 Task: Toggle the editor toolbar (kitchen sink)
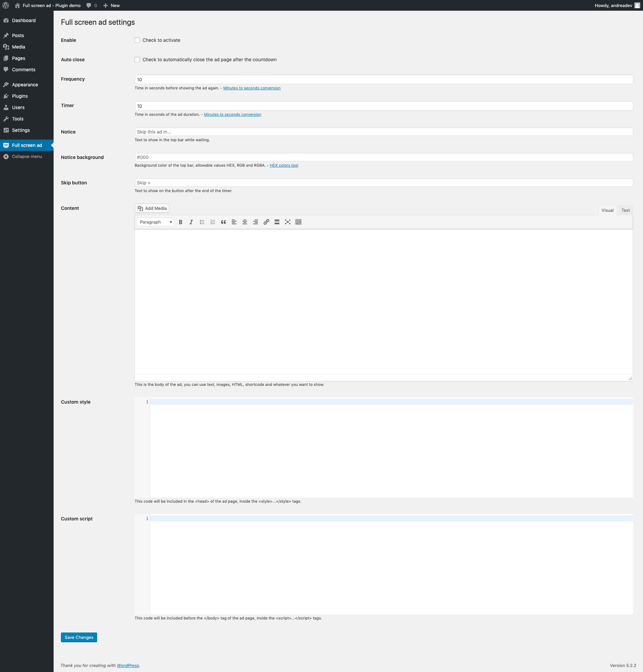pyautogui.click(x=298, y=222)
